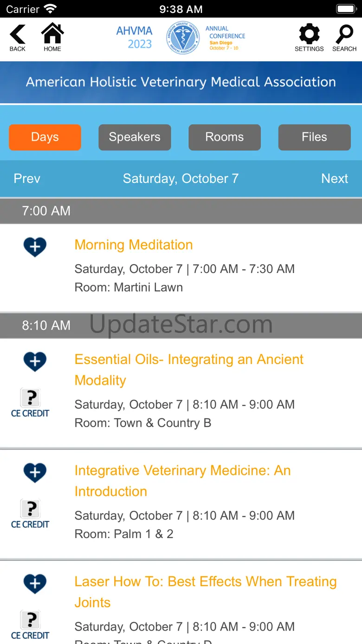Select the Days tab
Screen dimensions: 362x644
(45, 137)
